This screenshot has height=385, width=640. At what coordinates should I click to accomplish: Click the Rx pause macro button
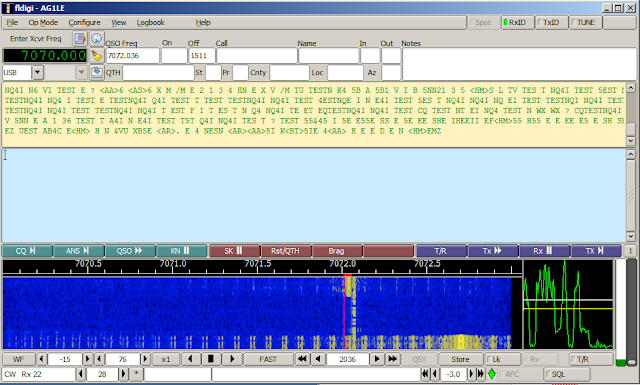544,251
